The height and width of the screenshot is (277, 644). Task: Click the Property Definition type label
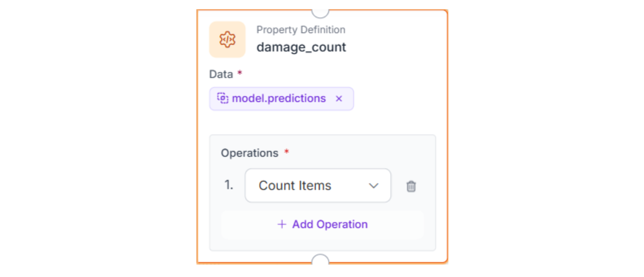pos(300,30)
